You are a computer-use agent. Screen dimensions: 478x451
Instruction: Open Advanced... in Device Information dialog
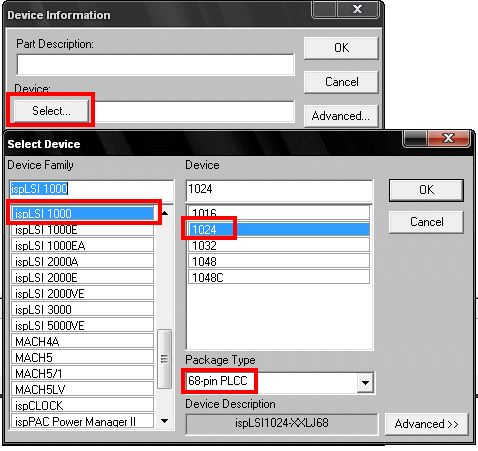341,116
